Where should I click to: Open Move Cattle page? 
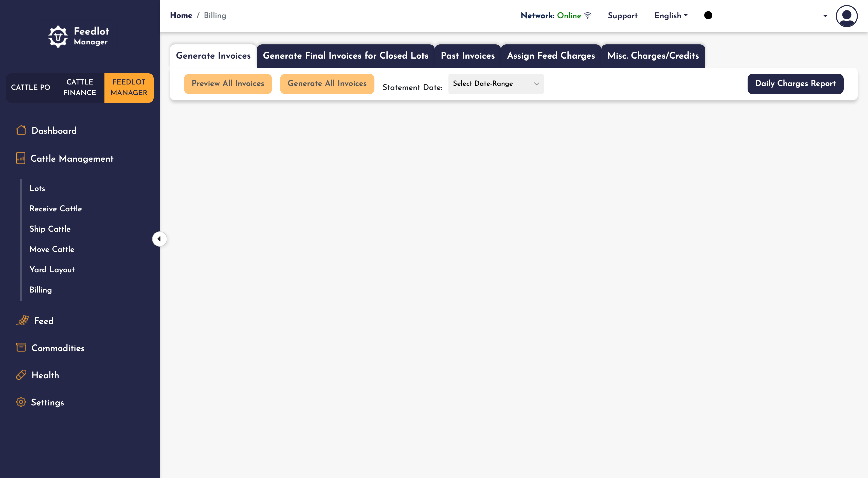(x=52, y=249)
